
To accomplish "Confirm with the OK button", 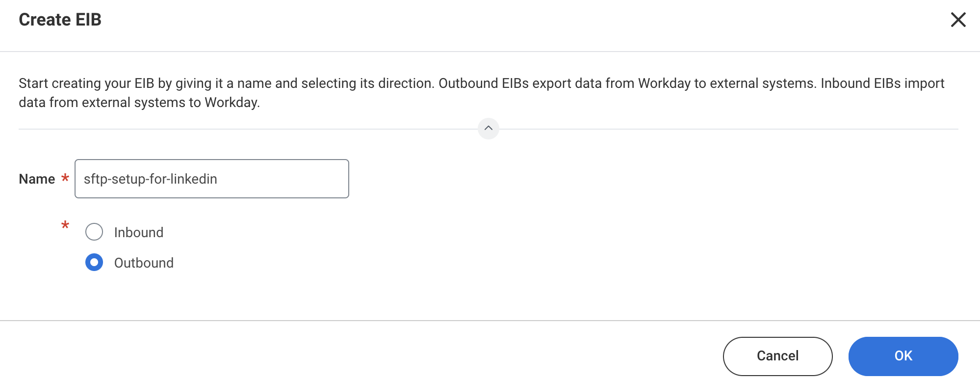I will coord(903,355).
